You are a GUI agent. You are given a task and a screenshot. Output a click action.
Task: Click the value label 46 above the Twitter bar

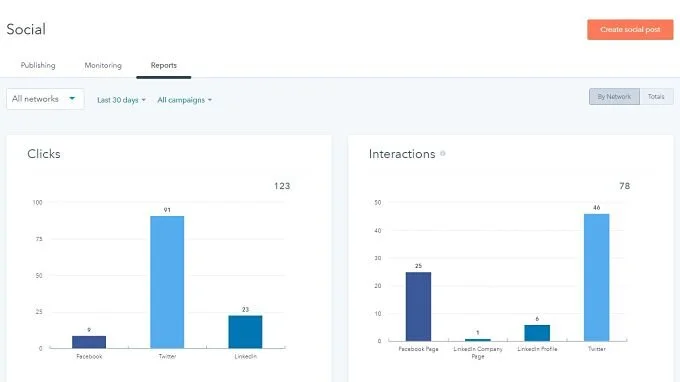[597, 208]
